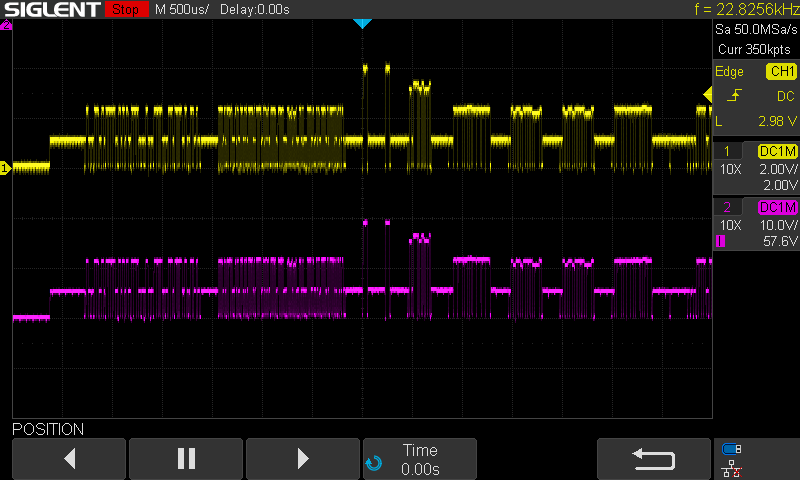Image resolution: width=800 pixels, height=480 pixels.
Task: Click the rising edge slope icon
Action: tap(734, 95)
